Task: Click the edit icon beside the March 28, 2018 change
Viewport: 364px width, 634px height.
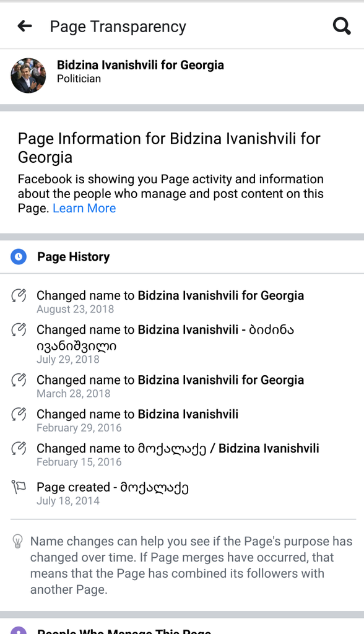Action: tap(19, 380)
